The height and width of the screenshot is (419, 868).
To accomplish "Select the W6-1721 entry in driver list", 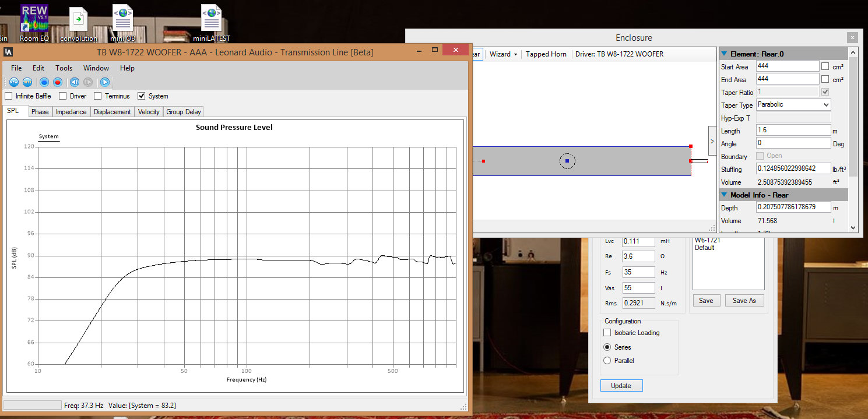I will pos(708,240).
